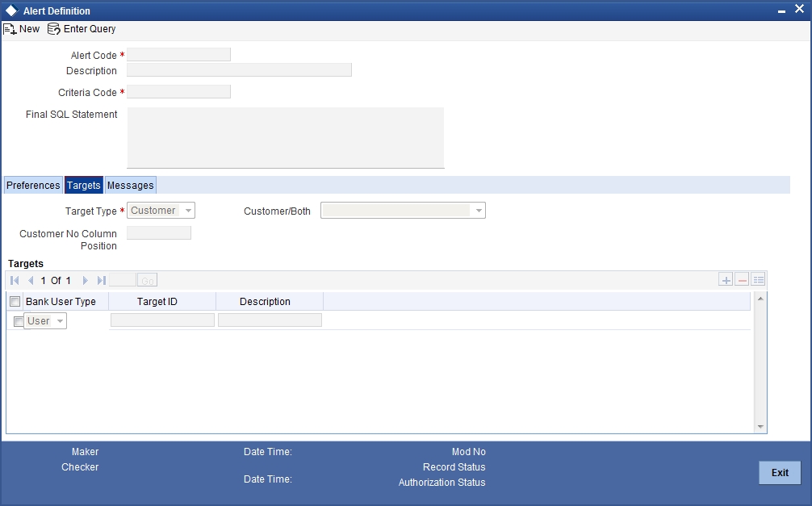The width and height of the screenshot is (812, 506).
Task: Go to next page of Targets
Action: [x=86, y=280]
